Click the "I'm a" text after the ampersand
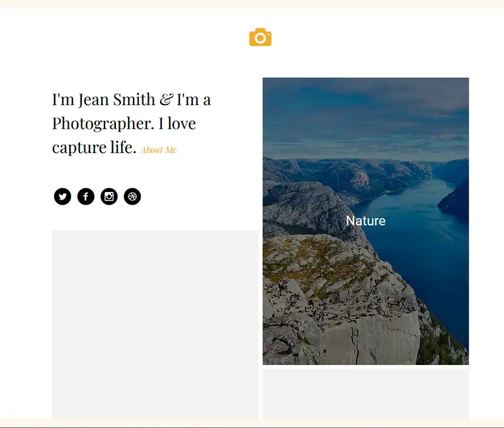The height and width of the screenshot is (428, 504). pos(194,99)
